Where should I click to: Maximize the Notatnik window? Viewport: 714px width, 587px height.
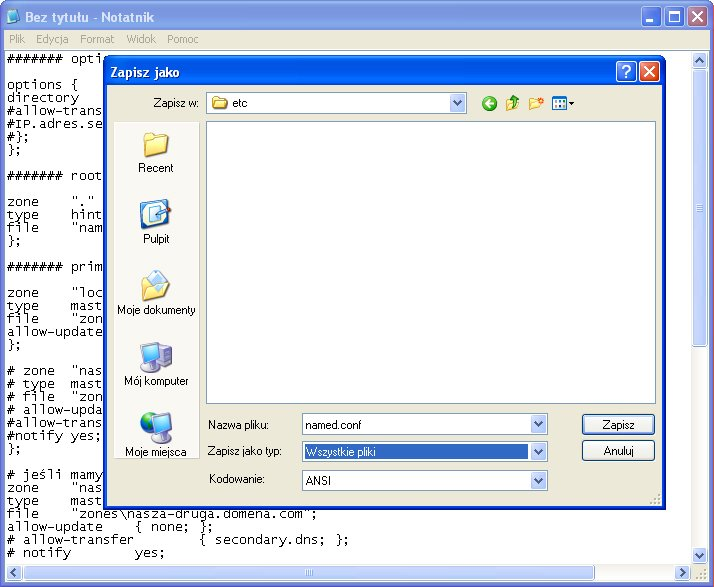[x=674, y=17]
